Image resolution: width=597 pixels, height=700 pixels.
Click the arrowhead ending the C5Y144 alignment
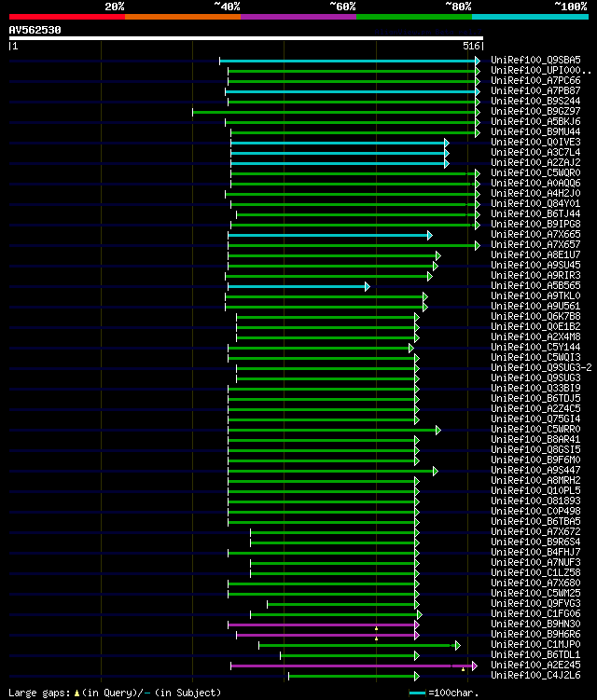[411, 349]
